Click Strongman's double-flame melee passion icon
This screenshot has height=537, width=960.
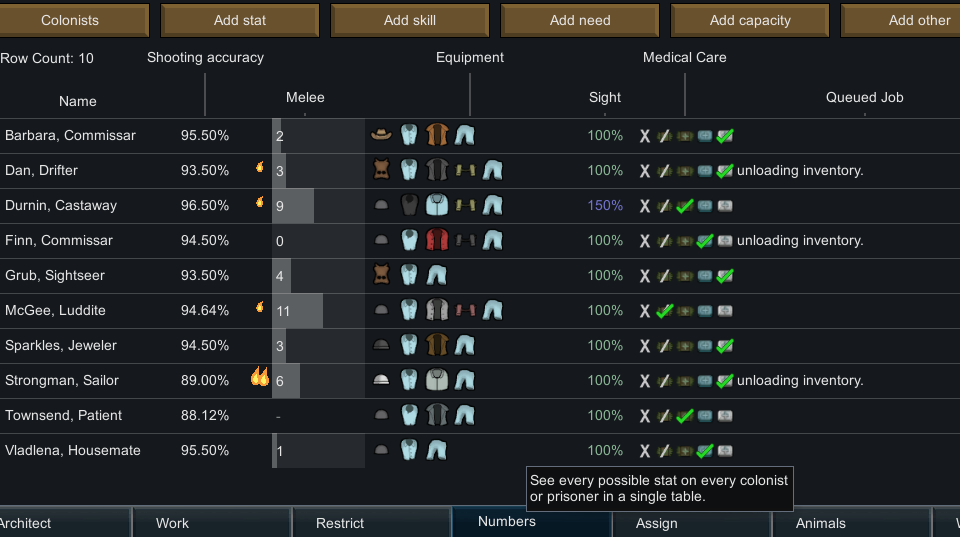(x=260, y=377)
